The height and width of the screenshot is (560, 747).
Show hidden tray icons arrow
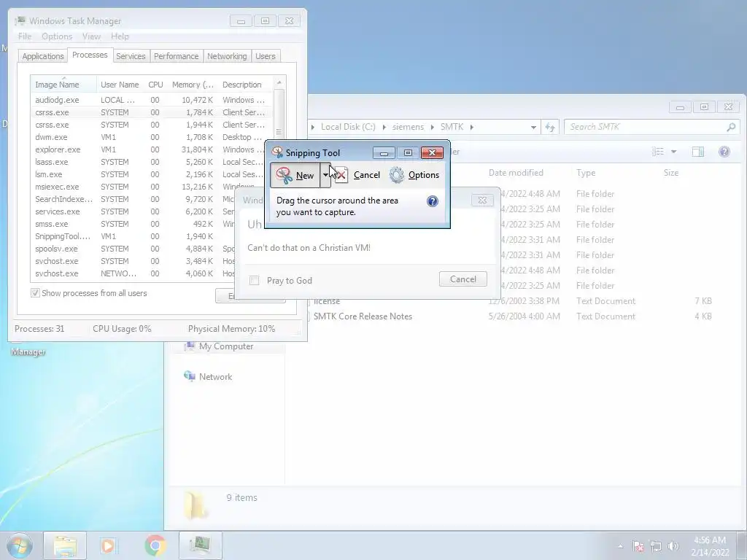tap(620, 546)
